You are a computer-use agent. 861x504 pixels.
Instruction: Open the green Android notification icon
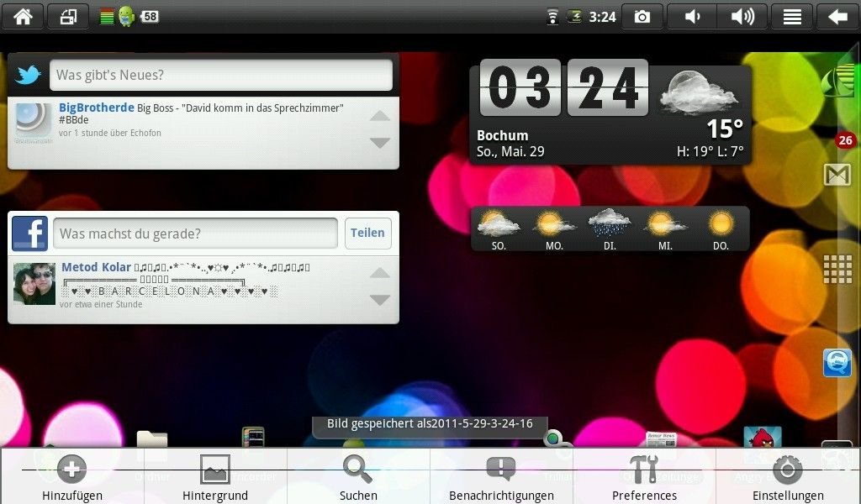coord(126,17)
